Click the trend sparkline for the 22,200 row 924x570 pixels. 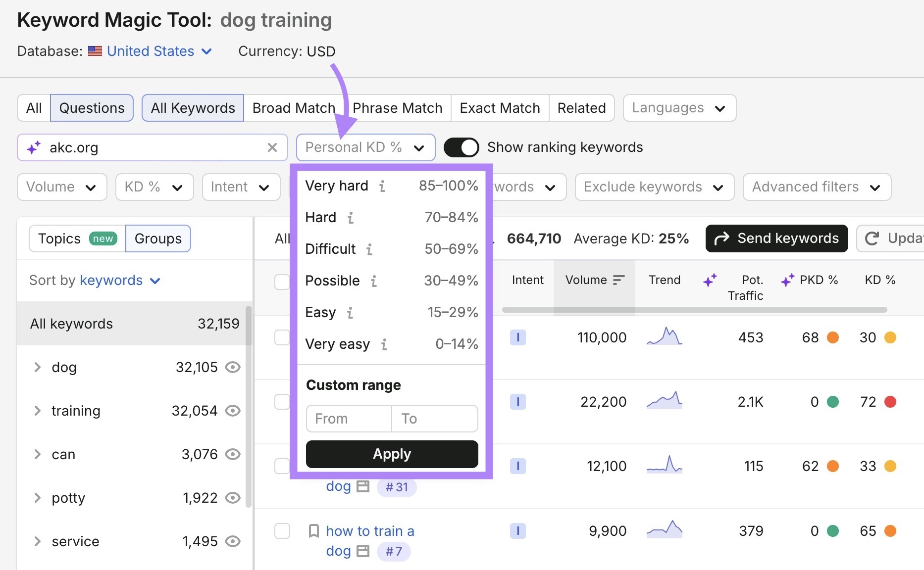(x=665, y=400)
